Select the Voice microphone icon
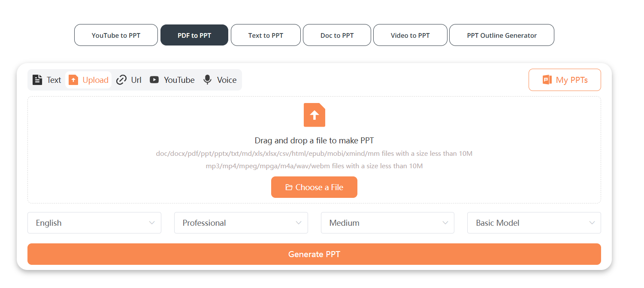The height and width of the screenshot is (288, 644). pos(207,80)
